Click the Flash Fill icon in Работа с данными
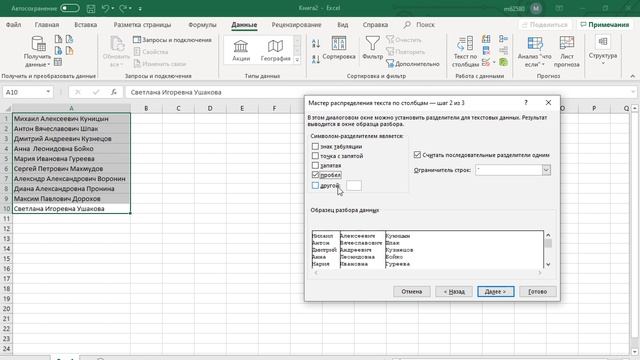This screenshot has height=360, width=640. (486, 39)
